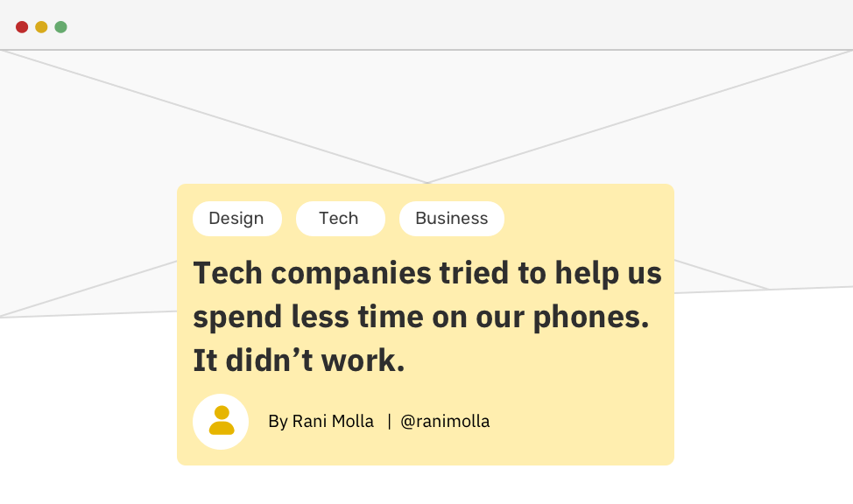Click the green maximize window dot
Viewport: 853px width, 504px height.
tap(60, 27)
